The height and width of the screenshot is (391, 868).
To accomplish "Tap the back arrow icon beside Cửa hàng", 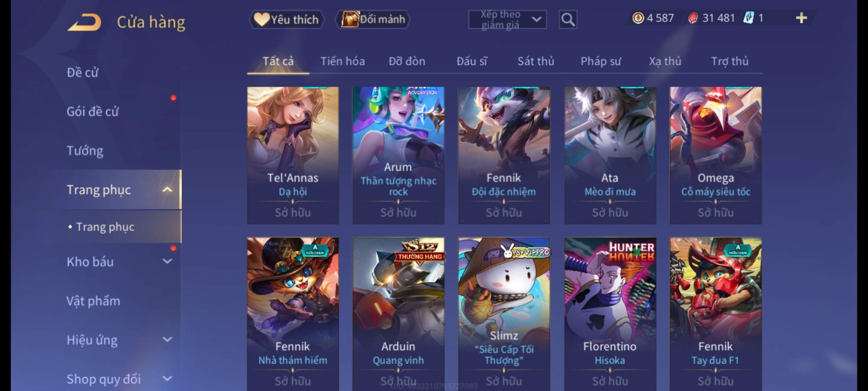I will 84,22.
